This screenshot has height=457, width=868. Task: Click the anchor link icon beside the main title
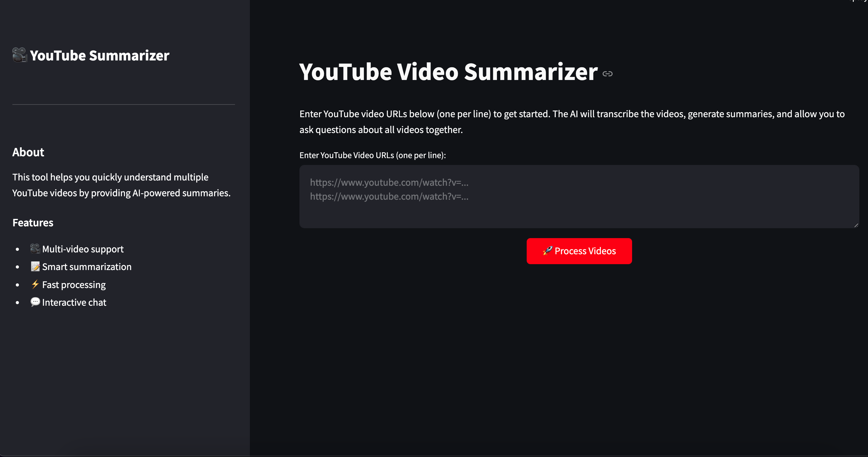click(607, 74)
